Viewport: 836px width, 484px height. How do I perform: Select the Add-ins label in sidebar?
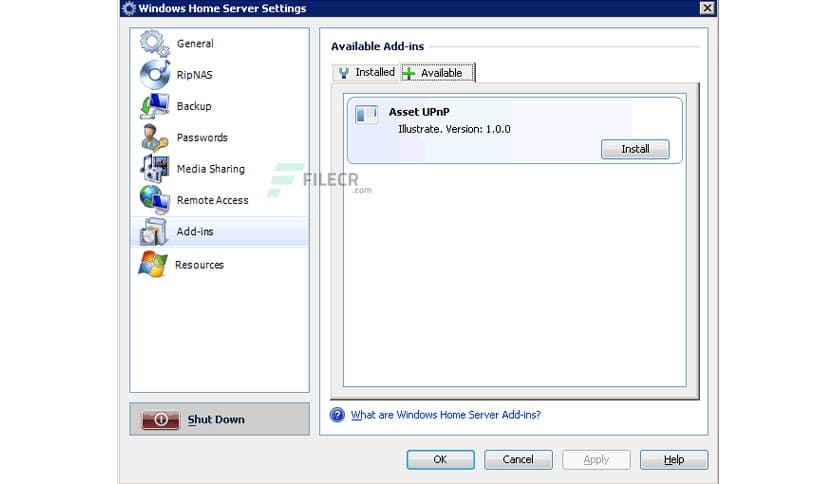(195, 231)
